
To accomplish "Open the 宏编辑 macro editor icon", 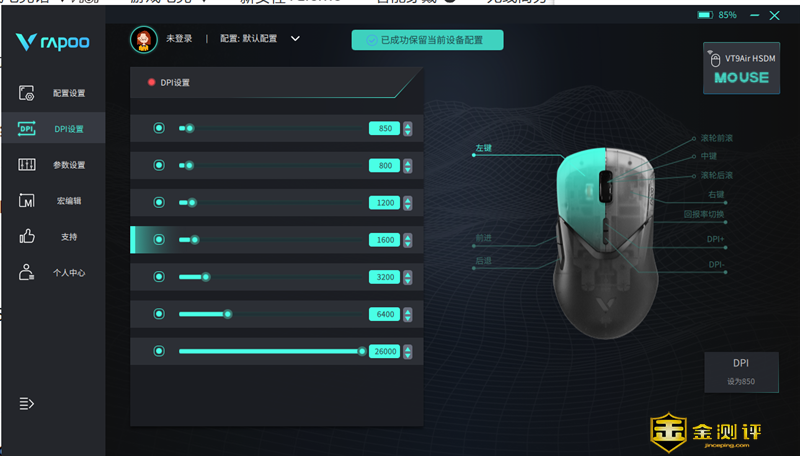I will 27,201.
